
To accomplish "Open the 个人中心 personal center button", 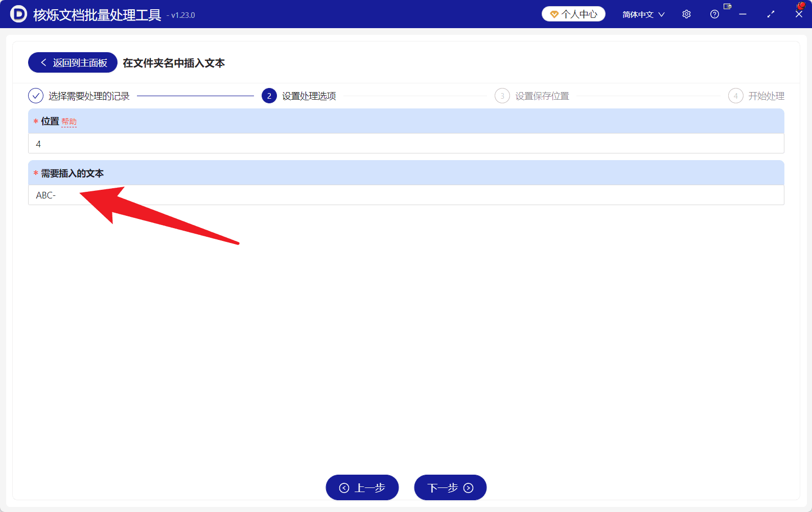I will [x=573, y=14].
